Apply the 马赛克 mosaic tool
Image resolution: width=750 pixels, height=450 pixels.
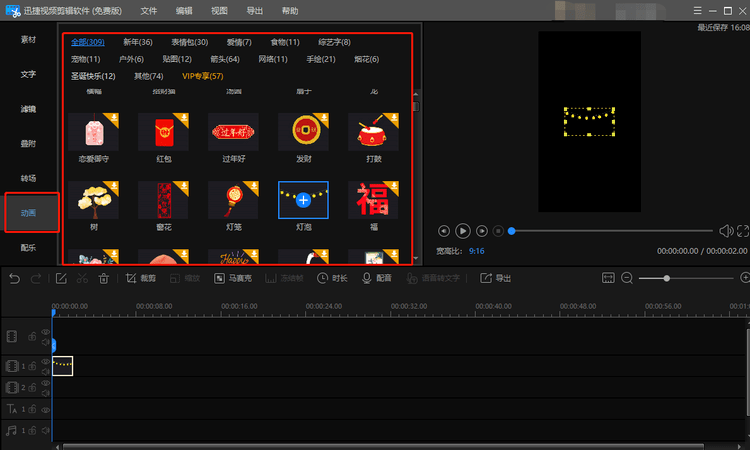(233, 278)
